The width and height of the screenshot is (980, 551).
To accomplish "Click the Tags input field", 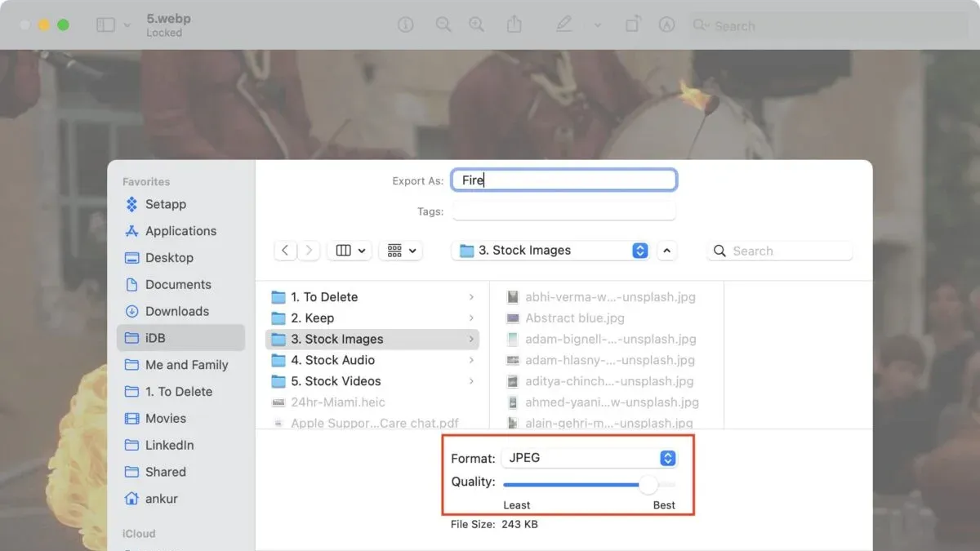I will [563, 211].
